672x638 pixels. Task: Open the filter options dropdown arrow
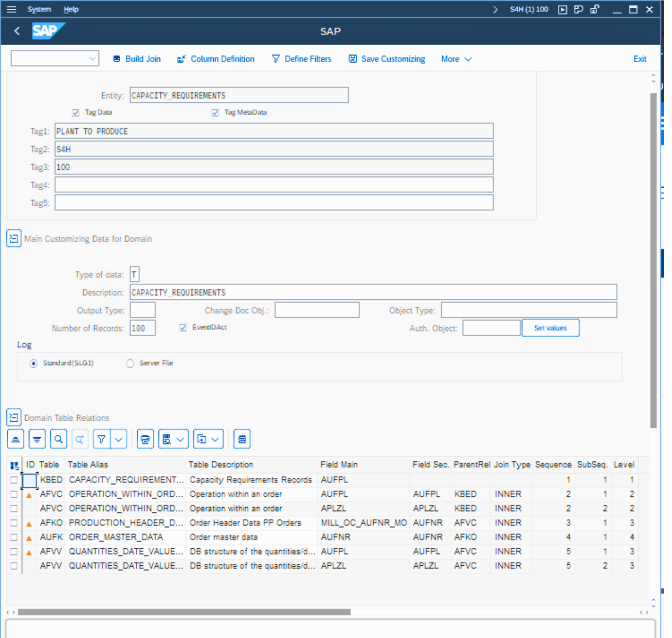pos(119,440)
